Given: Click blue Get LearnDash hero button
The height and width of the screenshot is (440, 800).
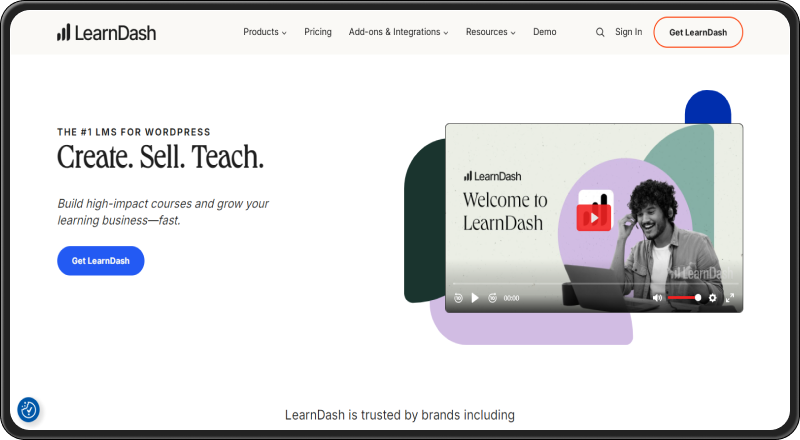Looking at the screenshot, I should point(101,261).
